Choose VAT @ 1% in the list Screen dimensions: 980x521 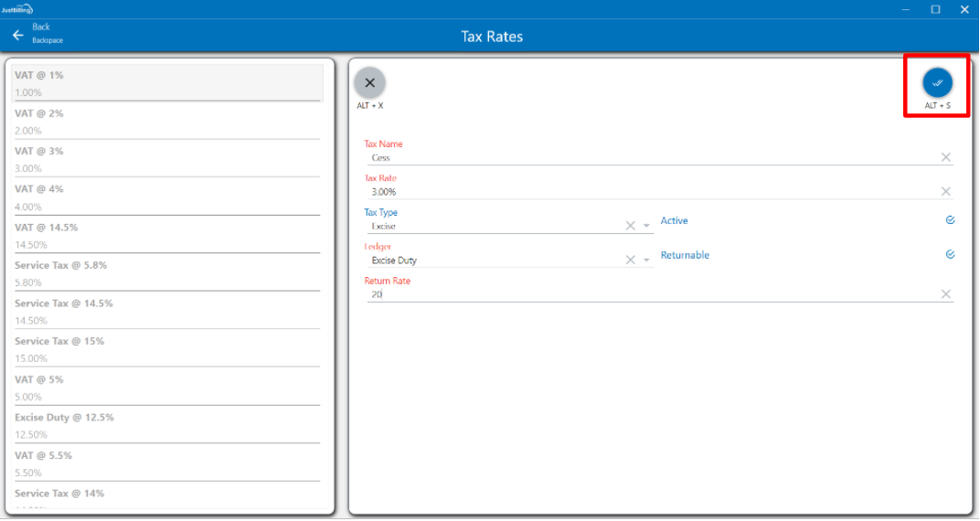[166, 82]
